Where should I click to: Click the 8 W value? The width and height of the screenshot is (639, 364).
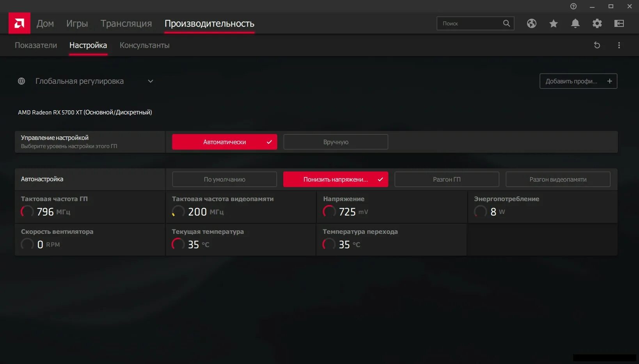[498, 212]
